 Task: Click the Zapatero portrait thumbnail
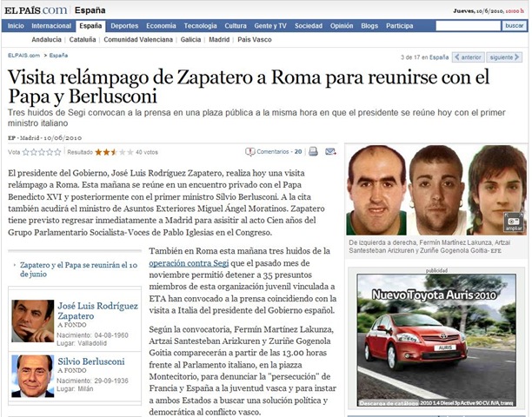tap(32, 321)
